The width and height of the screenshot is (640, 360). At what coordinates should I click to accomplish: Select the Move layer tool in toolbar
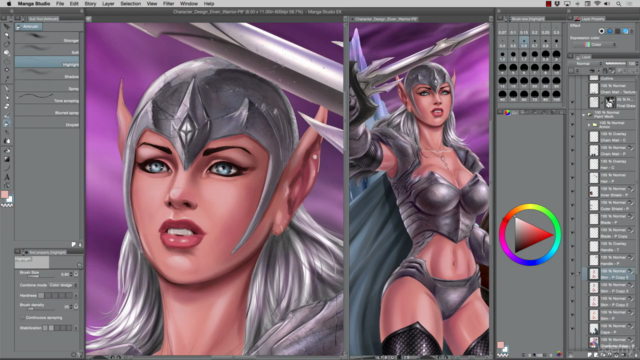[x=7, y=27]
